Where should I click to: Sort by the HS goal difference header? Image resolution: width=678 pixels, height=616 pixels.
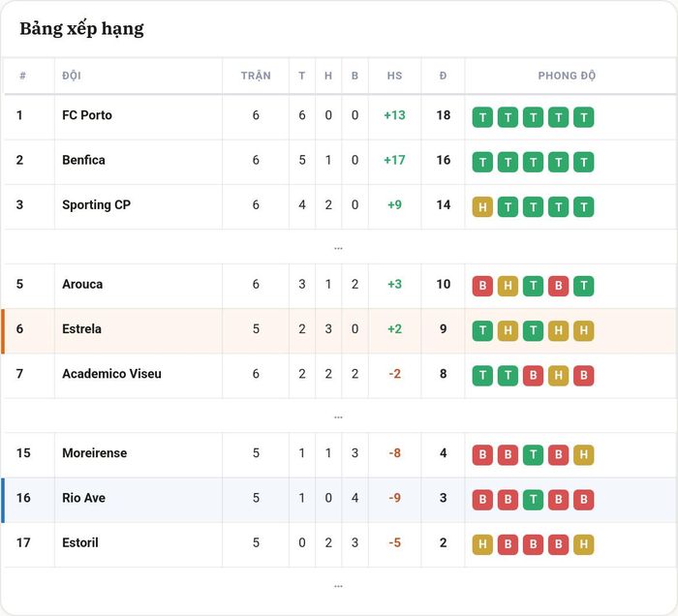(394, 76)
